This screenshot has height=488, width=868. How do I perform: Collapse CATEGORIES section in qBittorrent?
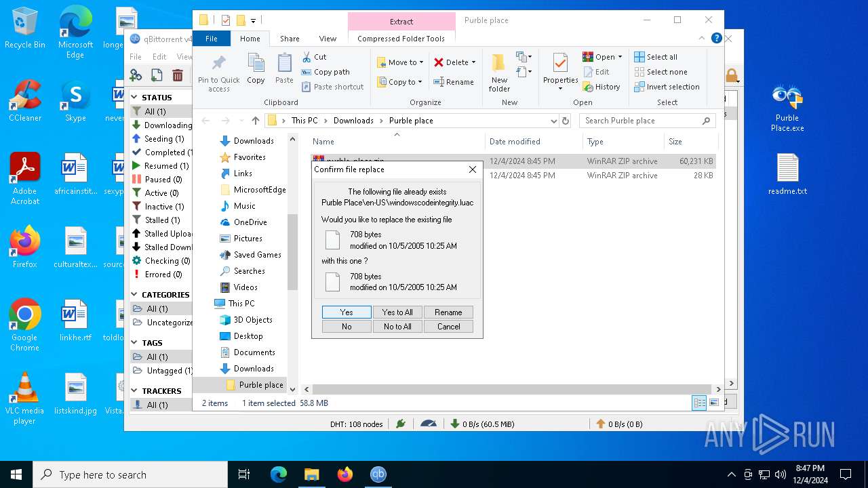pos(134,295)
